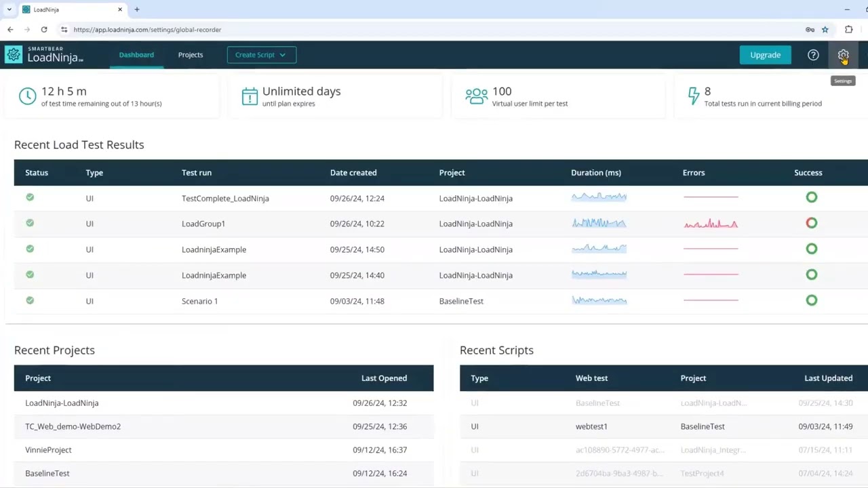The height and width of the screenshot is (488, 868).
Task: Click the success circle for Scenario 1 row
Action: (812, 300)
